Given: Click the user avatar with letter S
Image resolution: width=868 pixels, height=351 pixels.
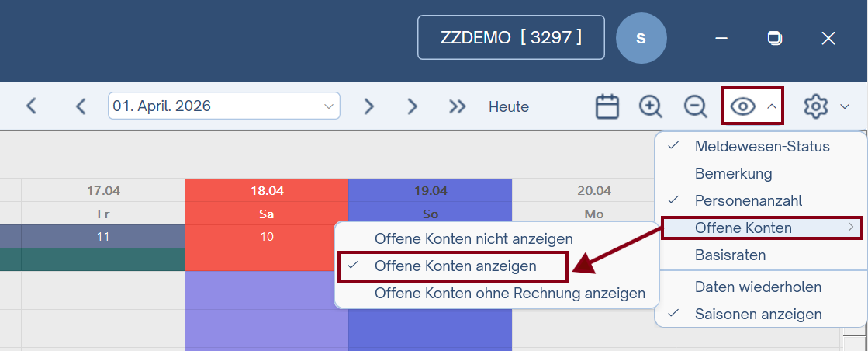Looking at the screenshot, I should [641, 37].
